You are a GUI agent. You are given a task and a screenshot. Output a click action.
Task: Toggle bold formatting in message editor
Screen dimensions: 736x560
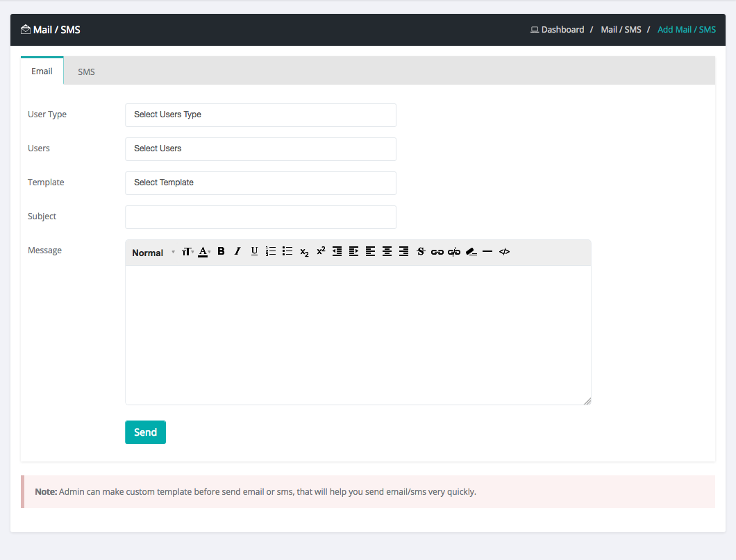[x=221, y=251]
